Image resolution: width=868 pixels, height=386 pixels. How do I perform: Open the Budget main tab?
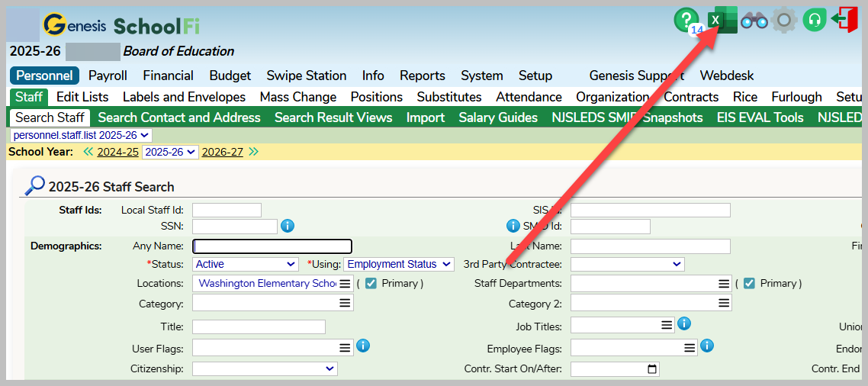[230, 76]
